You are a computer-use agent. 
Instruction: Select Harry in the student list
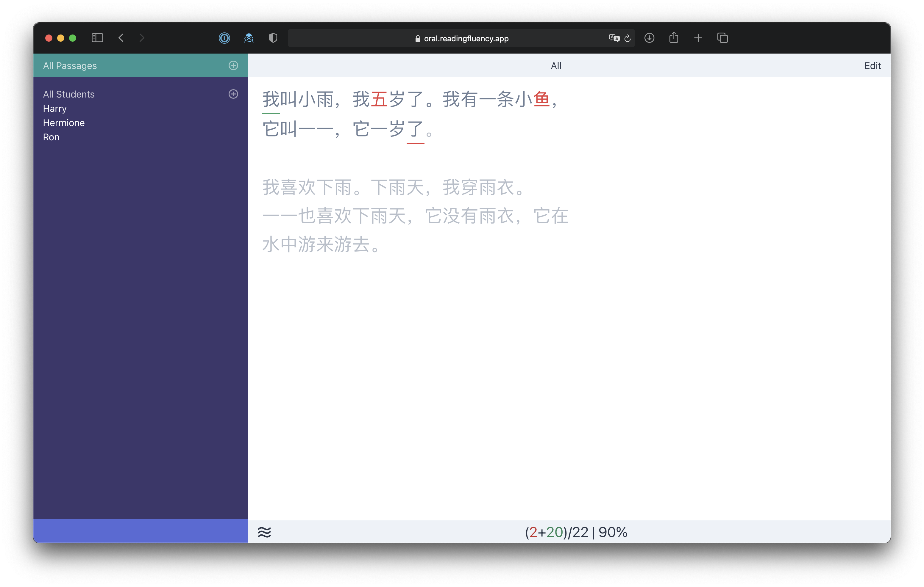tap(55, 109)
